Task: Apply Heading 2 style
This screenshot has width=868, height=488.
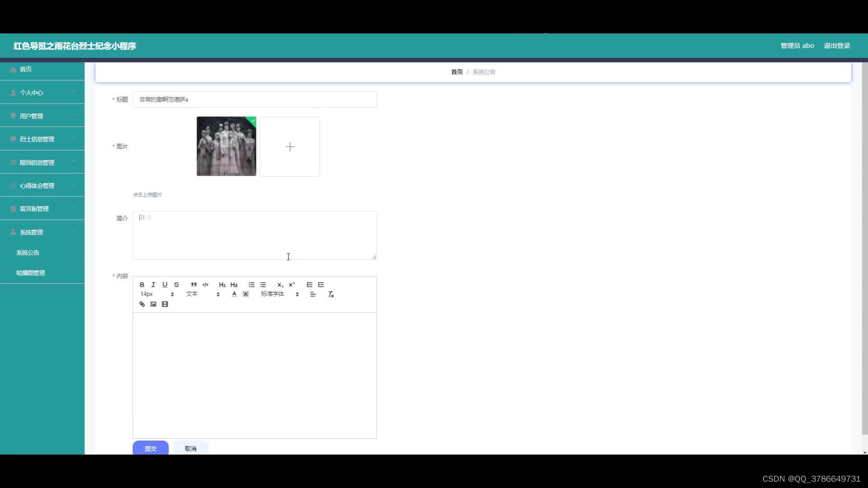Action: point(234,285)
